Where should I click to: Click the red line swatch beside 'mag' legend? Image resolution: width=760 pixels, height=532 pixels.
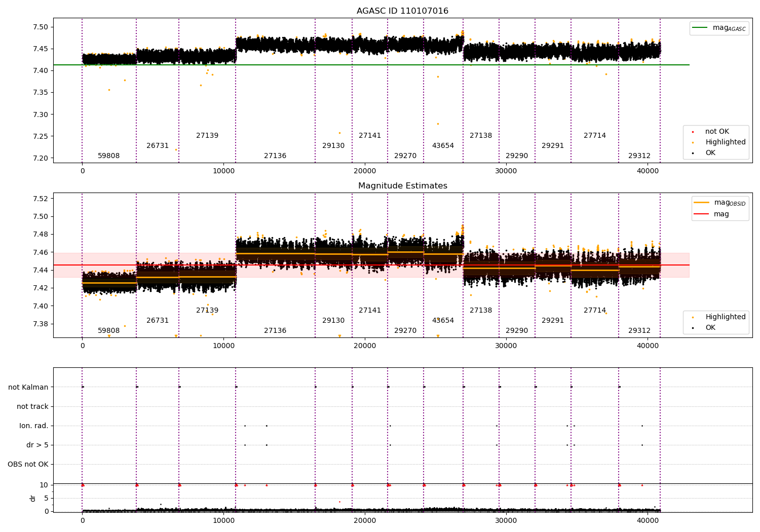[702, 214]
